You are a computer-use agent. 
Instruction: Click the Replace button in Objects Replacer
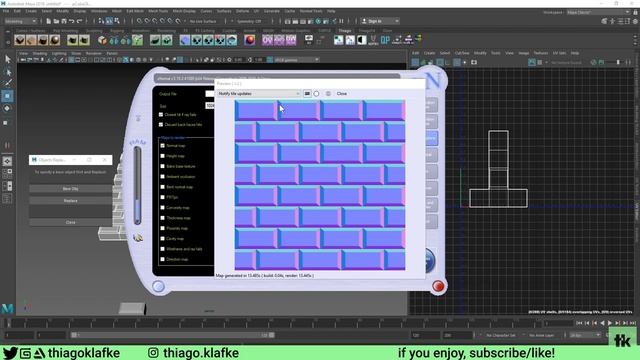pos(70,201)
